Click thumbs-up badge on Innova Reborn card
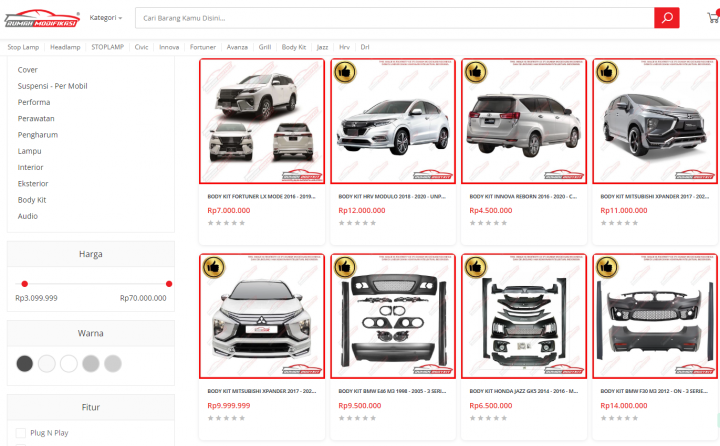This screenshot has width=720, height=446. point(476,72)
